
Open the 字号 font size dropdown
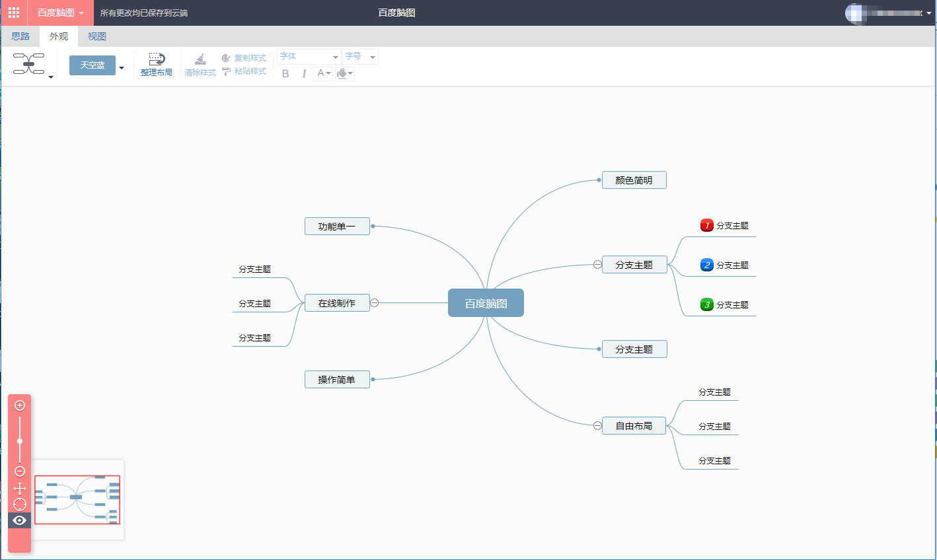tap(360, 57)
